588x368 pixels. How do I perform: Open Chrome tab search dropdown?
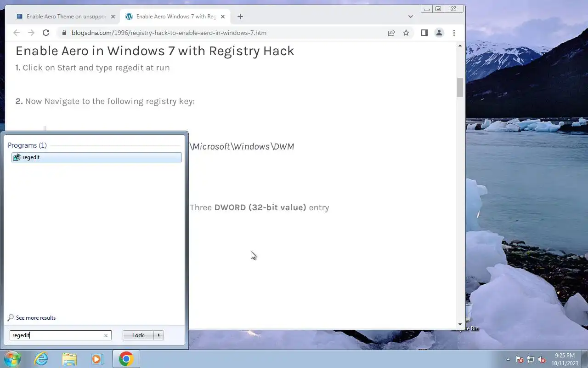coord(410,17)
